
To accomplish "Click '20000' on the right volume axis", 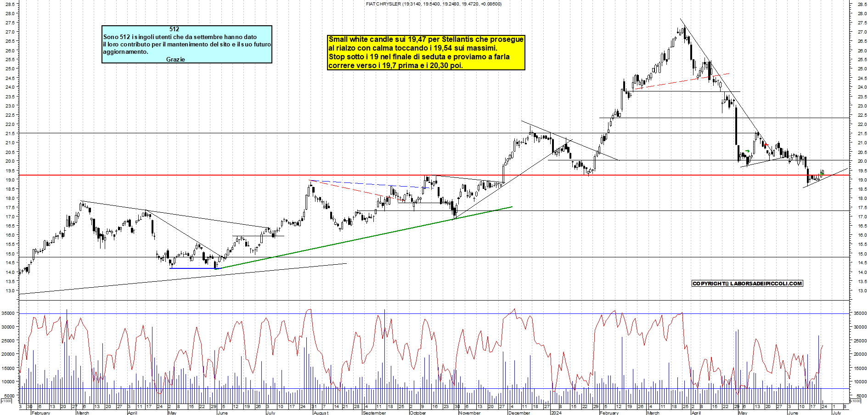I will tap(860, 354).
